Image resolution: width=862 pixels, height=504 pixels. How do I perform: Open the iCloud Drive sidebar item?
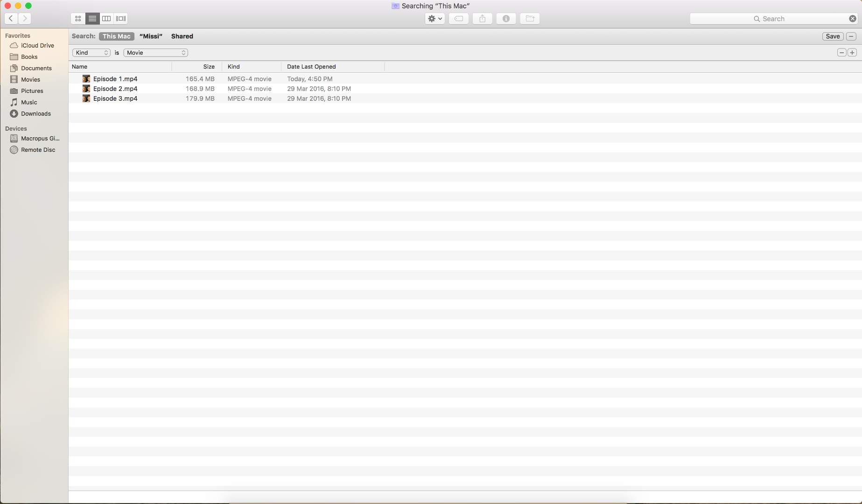[x=37, y=45]
